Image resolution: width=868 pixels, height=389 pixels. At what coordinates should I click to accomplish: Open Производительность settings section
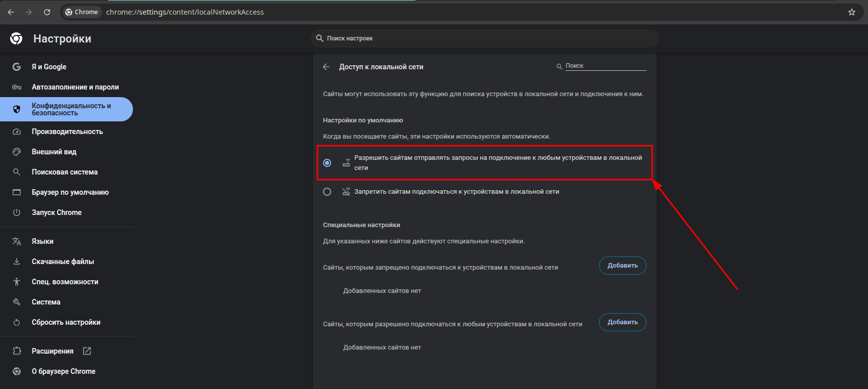tap(67, 132)
